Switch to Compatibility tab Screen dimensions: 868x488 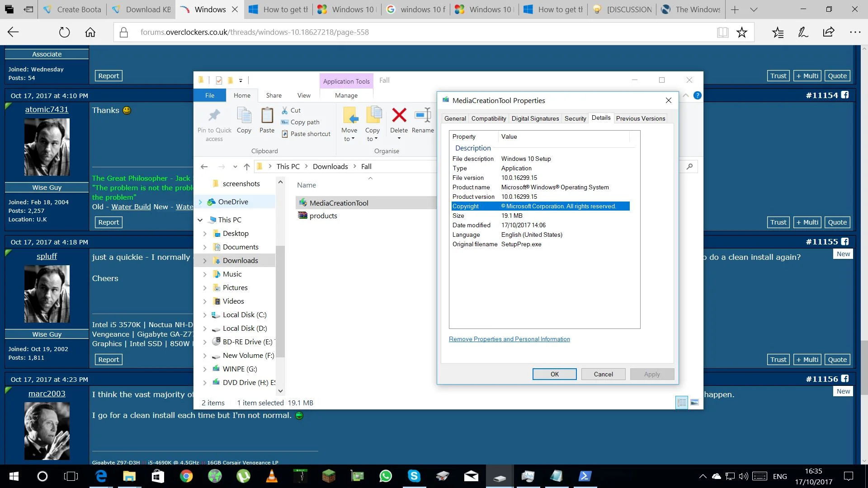coord(489,118)
